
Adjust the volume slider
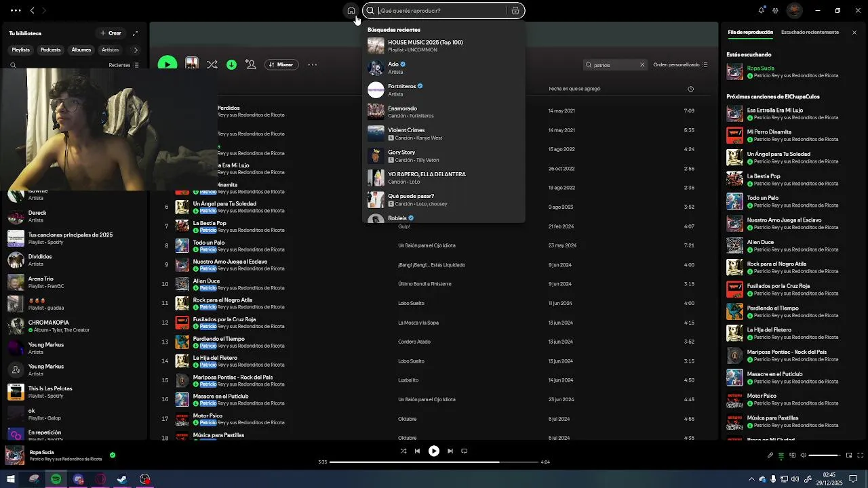(825, 455)
